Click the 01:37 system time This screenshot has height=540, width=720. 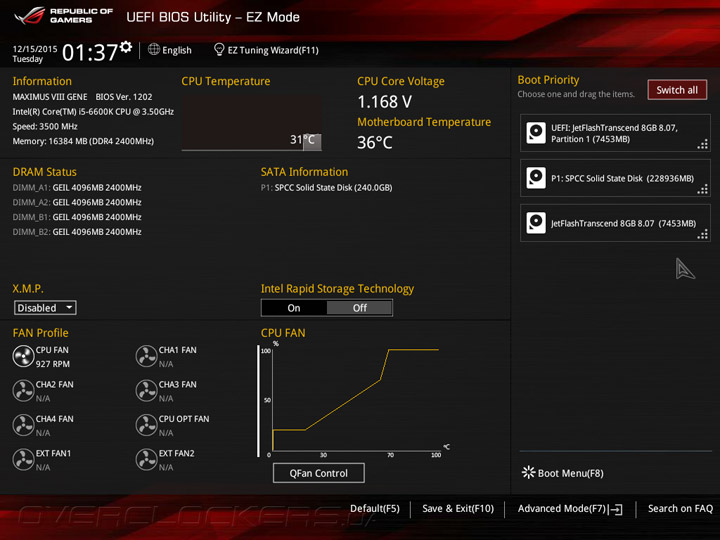coord(90,52)
